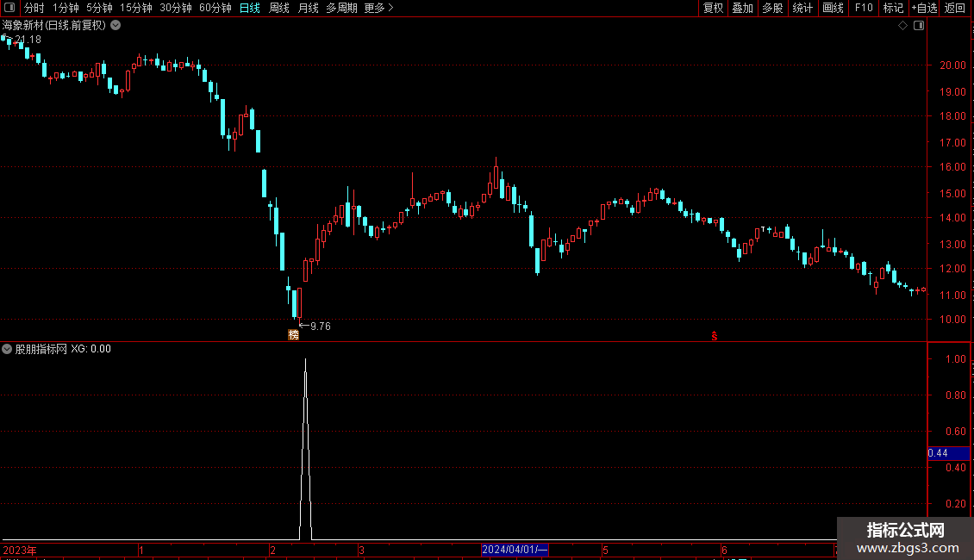
Task: Click the 2023年 label on time axis
Action: tap(20, 550)
